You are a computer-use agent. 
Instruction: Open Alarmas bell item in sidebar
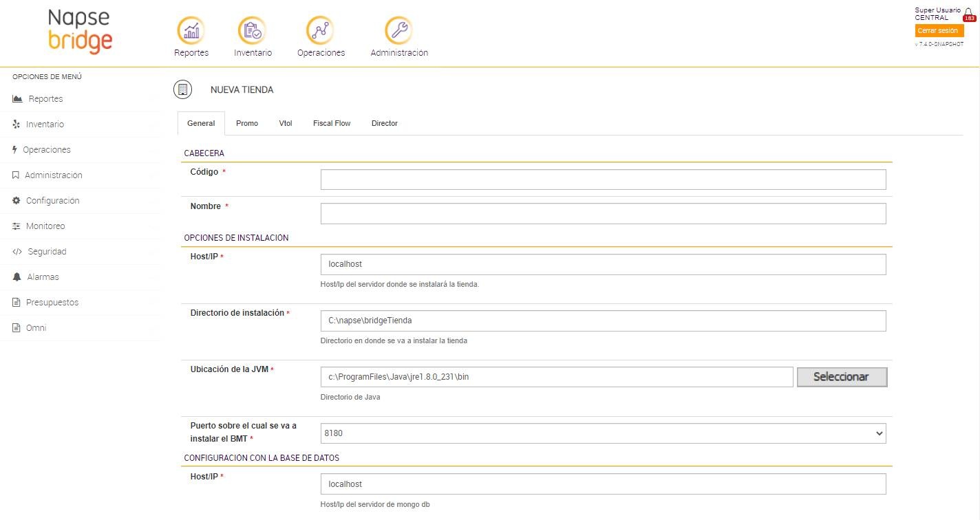[43, 277]
